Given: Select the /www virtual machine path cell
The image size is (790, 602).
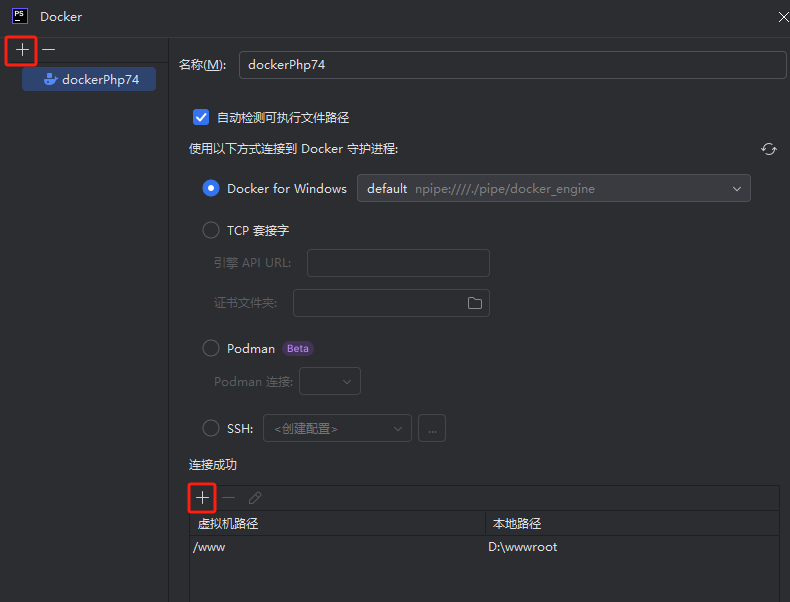Looking at the screenshot, I should point(337,547).
